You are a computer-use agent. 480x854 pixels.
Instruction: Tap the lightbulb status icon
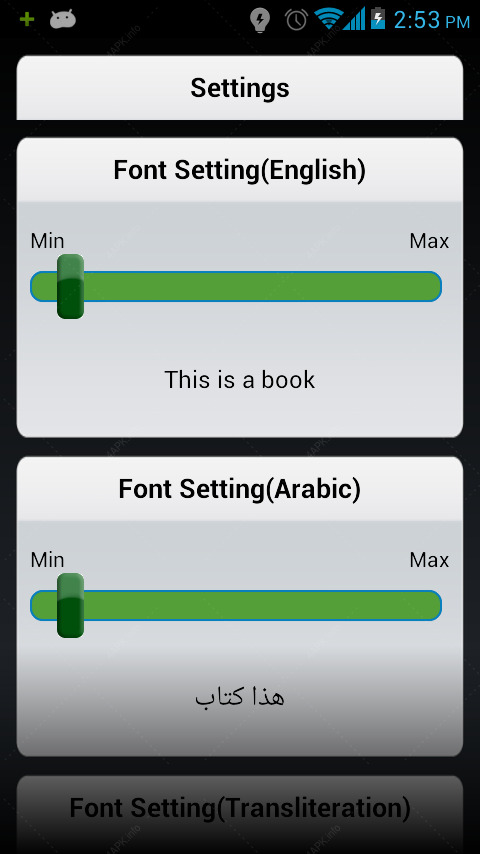point(260,21)
